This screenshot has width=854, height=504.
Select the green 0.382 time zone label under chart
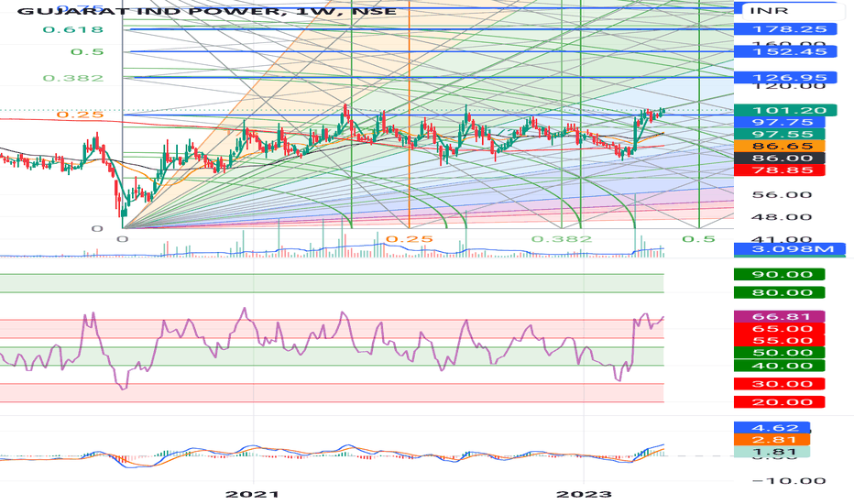pos(562,239)
